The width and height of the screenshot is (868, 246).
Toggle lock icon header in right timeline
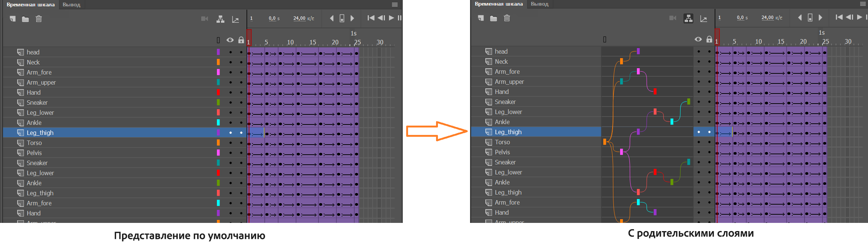tap(709, 39)
